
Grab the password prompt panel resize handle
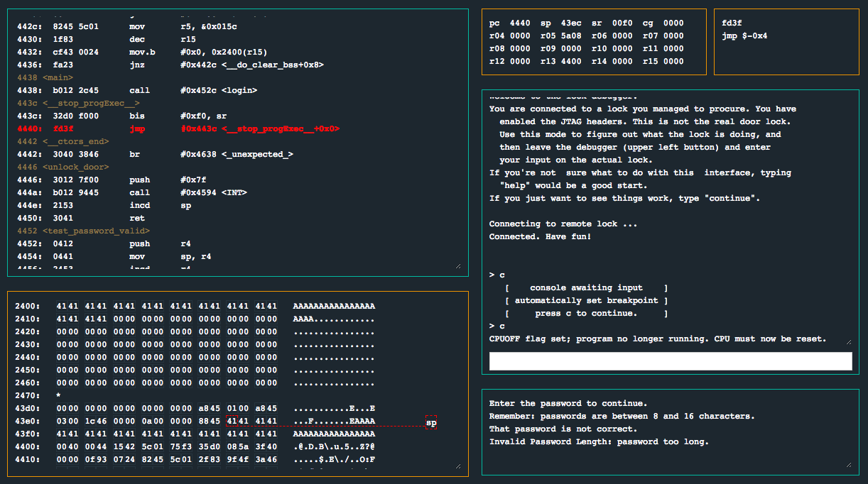pos(848,465)
